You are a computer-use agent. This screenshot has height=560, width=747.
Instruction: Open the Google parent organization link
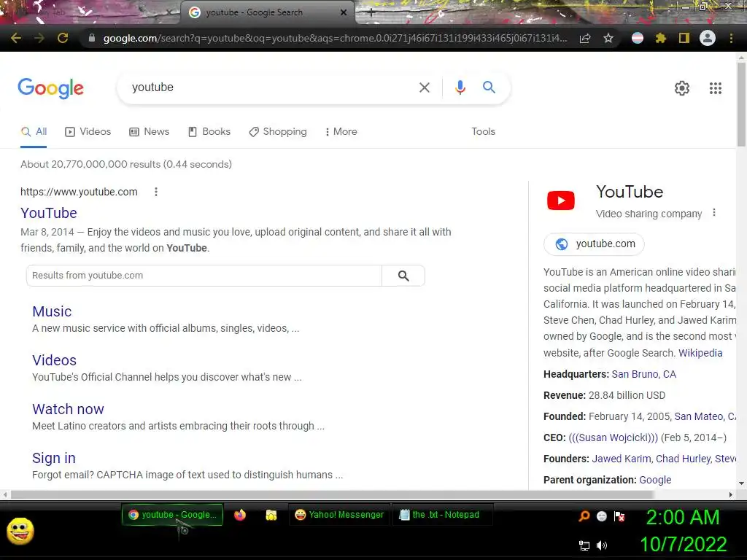(655, 480)
